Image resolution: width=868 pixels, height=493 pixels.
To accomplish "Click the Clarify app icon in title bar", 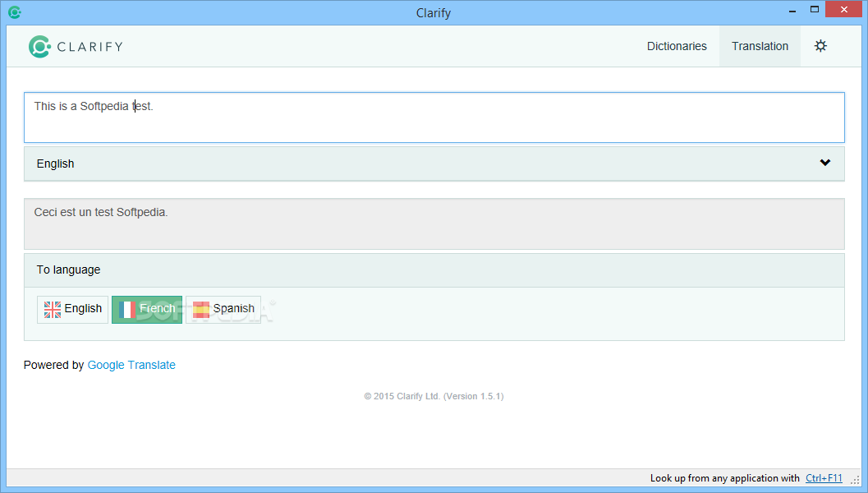I will pyautogui.click(x=15, y=12).
